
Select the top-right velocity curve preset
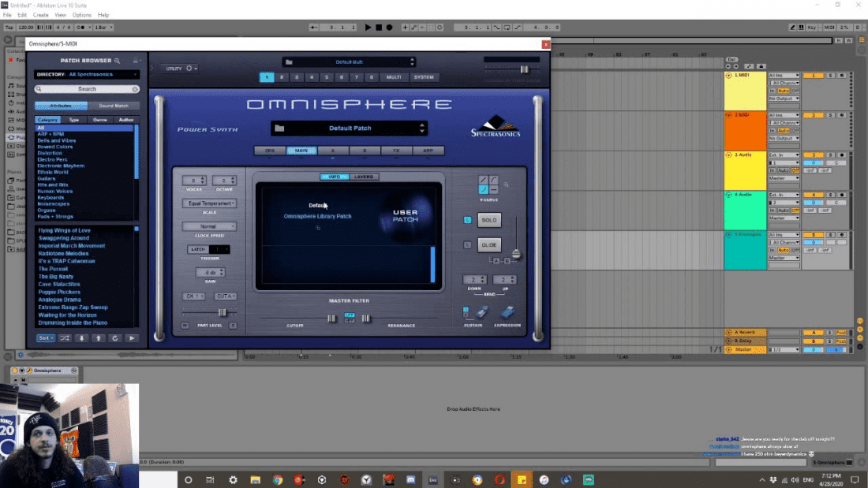[x=493, y=181]
